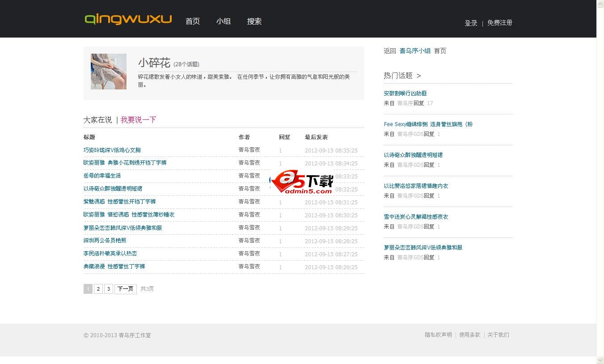Click the 小碎花 group avatar thumbnail
This screenshot has width=604, height=364.
[109, 72]
